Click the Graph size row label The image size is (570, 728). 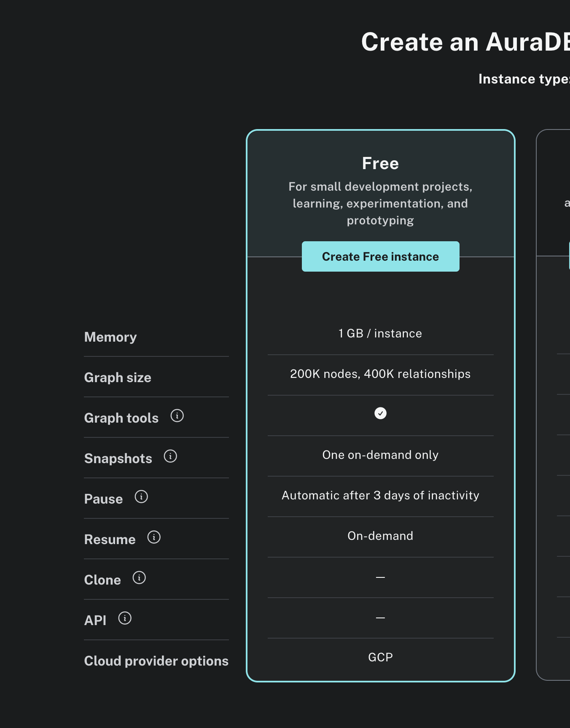click(118, 377)
